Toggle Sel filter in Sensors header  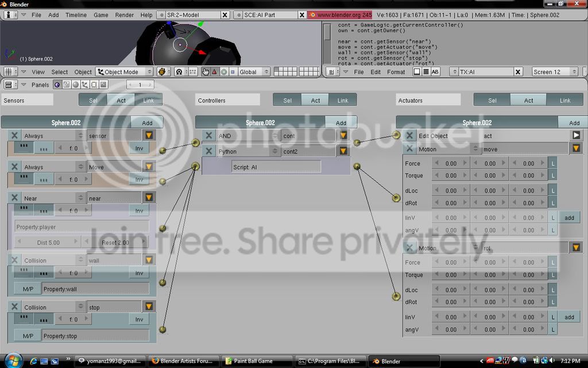pos(93,100)
